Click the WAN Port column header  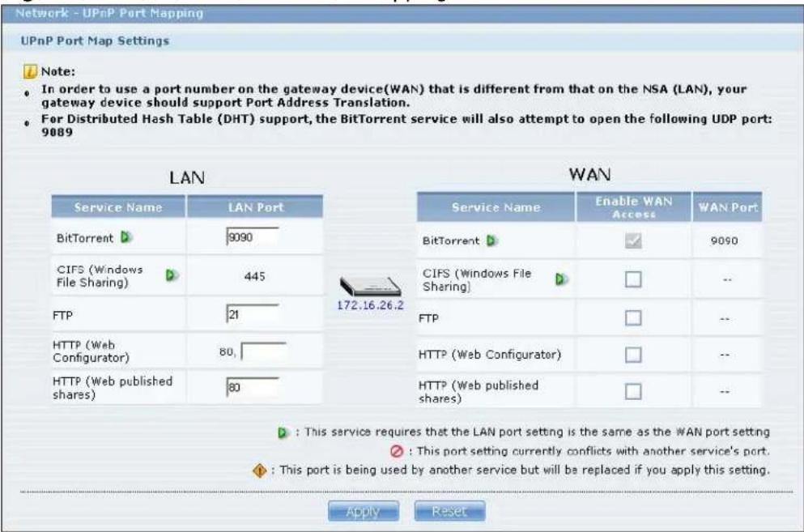tap(728, 207)
